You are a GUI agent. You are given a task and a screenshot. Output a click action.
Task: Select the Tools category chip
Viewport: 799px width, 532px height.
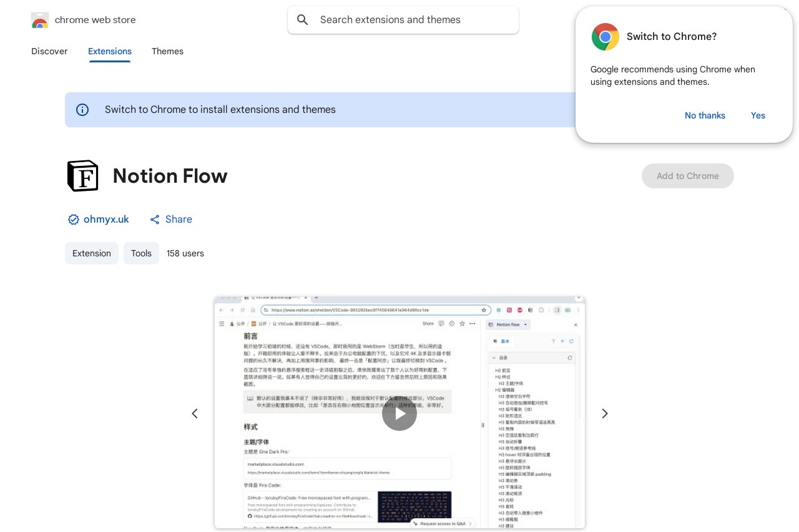(141, 253)
